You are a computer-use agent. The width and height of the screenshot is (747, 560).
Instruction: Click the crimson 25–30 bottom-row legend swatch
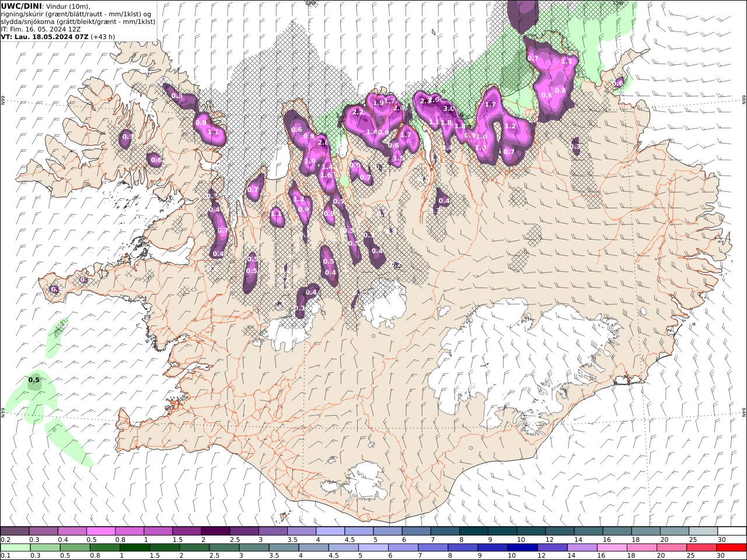click(x=701, y=547)
